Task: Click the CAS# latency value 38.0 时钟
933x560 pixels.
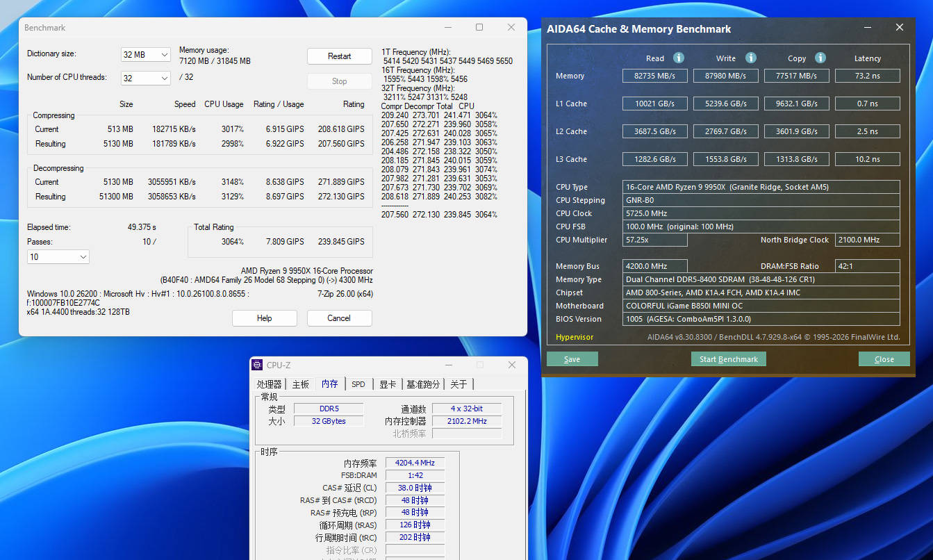Action: (x=415, y=488)
